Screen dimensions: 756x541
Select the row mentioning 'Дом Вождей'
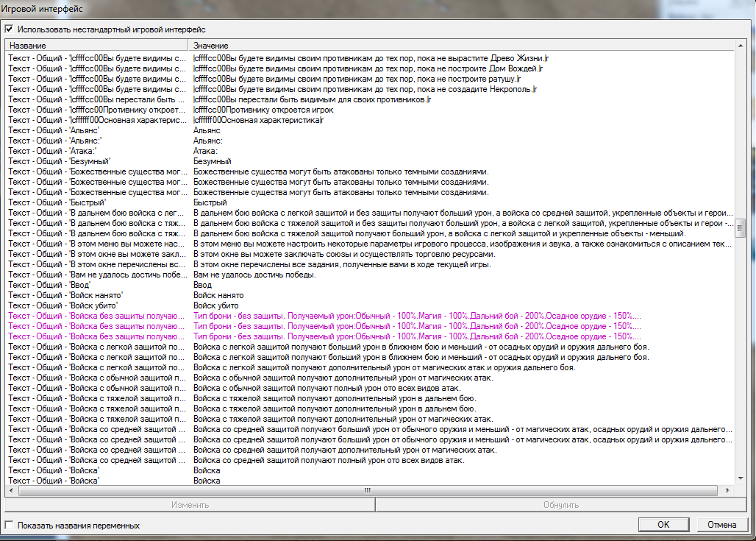point(370,68)
